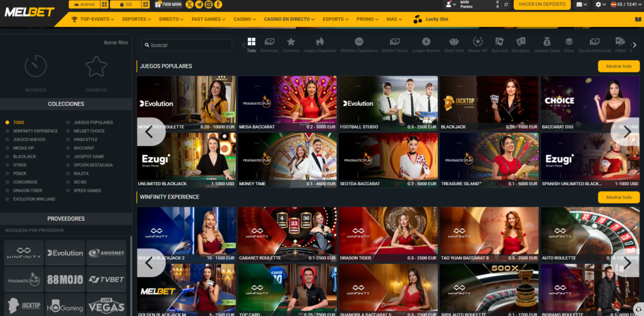Open the Football Studio game thumbnail
Viewport: 644px width, 316px height.
point(388,103)
